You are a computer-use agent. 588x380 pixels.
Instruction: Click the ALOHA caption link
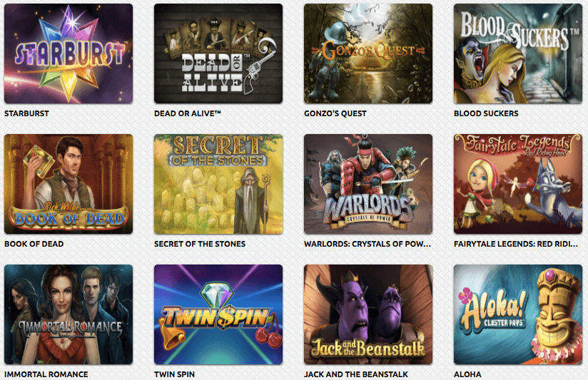tap(467, 374)
